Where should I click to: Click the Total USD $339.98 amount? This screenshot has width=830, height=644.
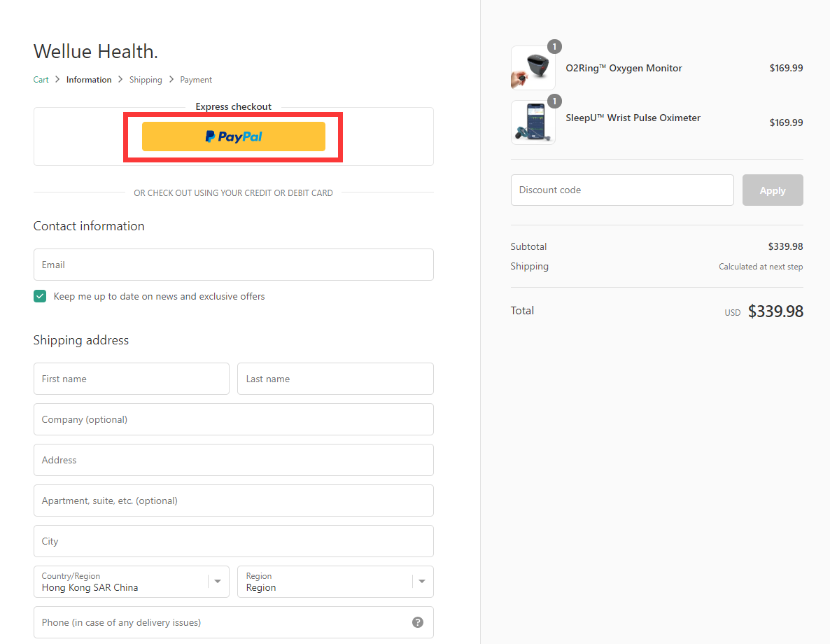click(775, 311)
